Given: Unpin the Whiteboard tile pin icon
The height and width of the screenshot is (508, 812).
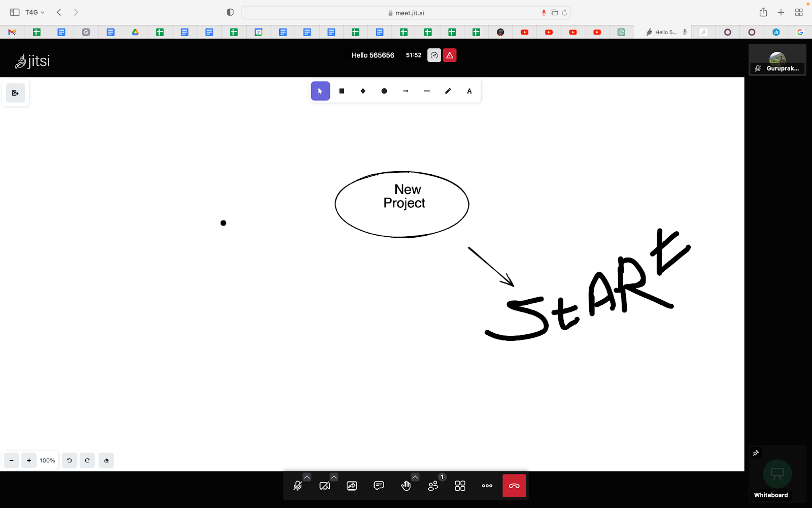Looking at the screenshot, I should tap(756, 453).
